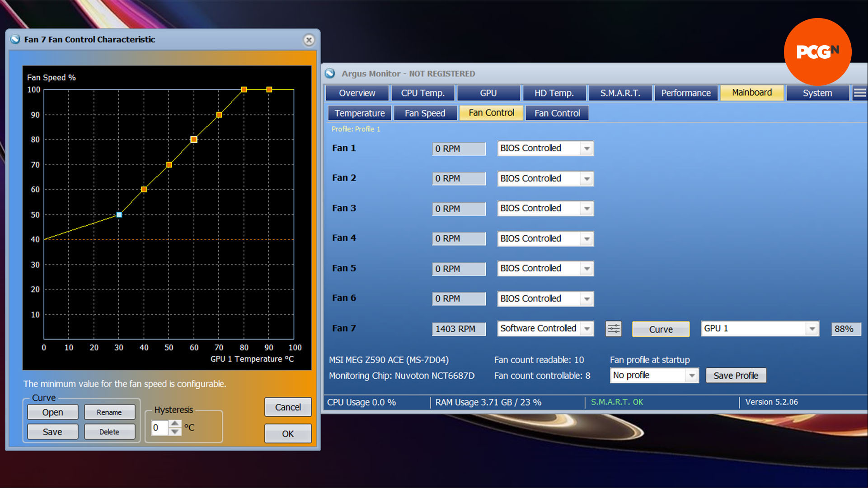Screen dimensions: 868x488
Task: Click the Fan 1 0 RPM field
Action: pos(459,149)
